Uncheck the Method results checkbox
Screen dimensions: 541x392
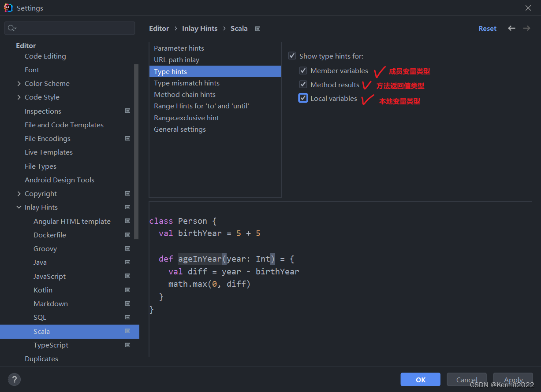(303, 85)
